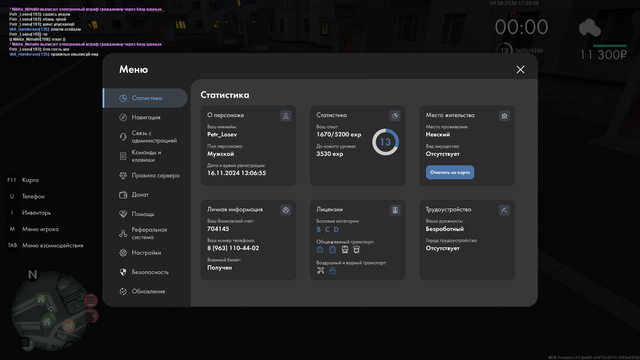The height and width of the screenshot is (360, 640).
Task: Click the first blue bus license icon
Action: coord(320,249)
